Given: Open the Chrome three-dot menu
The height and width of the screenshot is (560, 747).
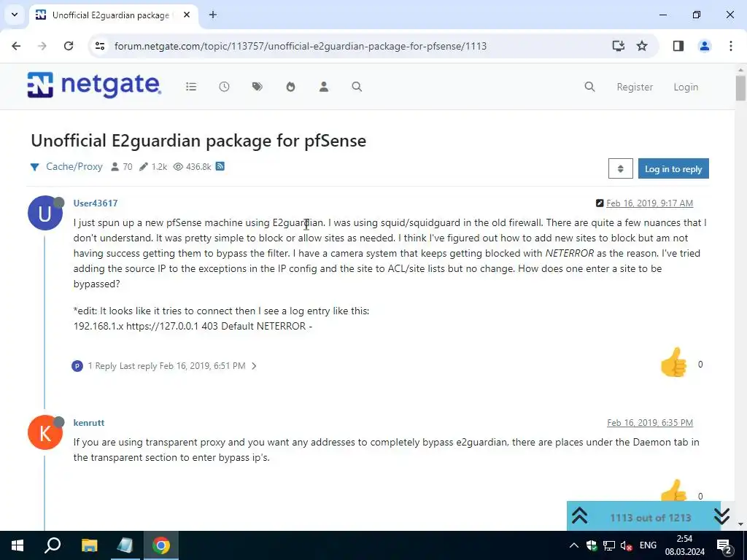Looking at the screenshot, I should coord(731,46).
